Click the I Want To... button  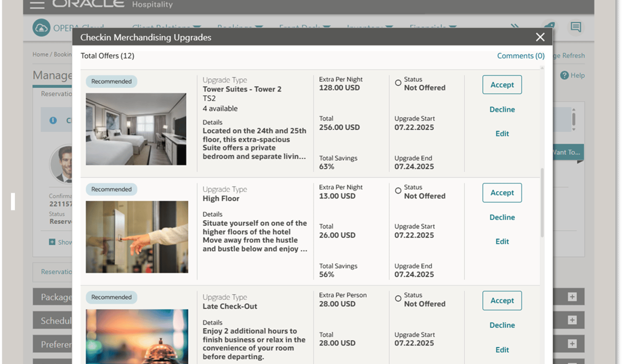[568, 152]
